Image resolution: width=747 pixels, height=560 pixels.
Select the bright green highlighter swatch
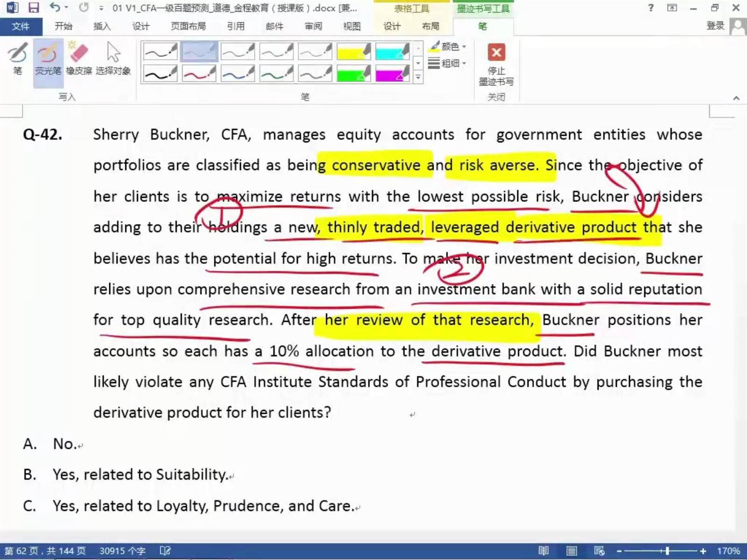coord(353,73)
